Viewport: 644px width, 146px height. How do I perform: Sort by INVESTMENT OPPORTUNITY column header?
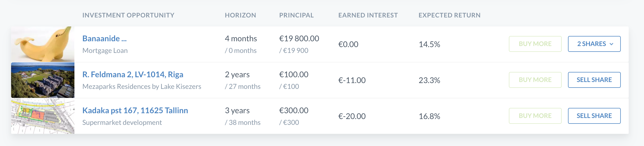(128, 15)
